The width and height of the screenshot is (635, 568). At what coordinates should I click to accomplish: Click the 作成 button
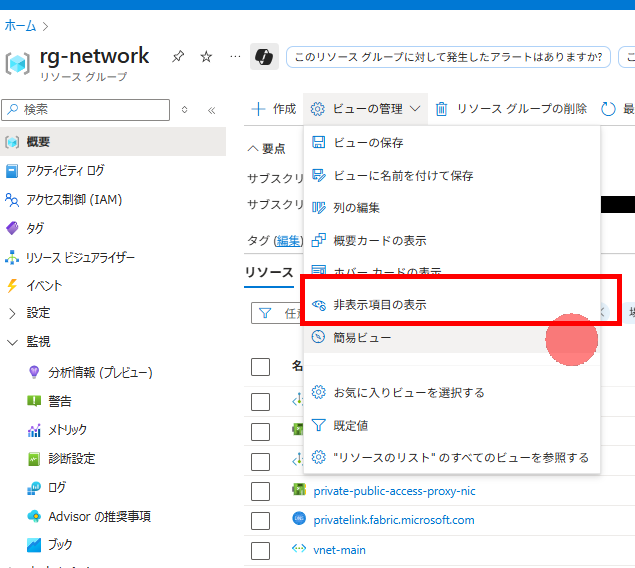tap(274, 109)
